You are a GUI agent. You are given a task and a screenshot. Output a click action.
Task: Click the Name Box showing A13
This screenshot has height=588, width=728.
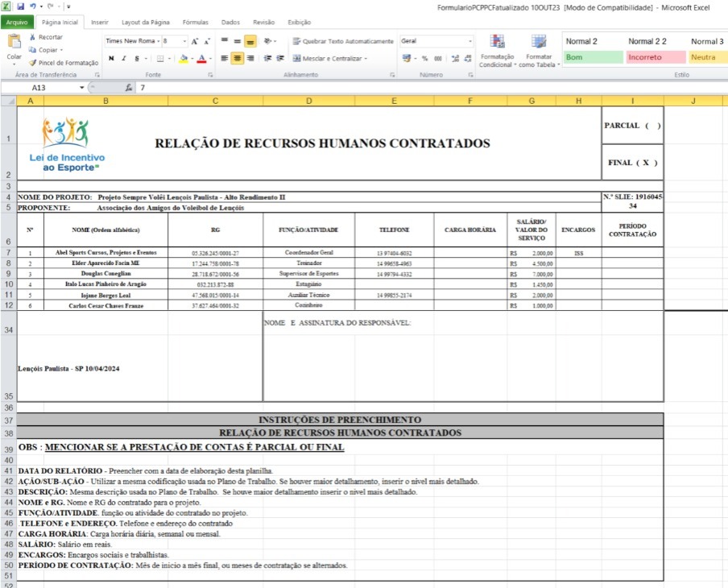pyautogui.click(x=39, y=87)
